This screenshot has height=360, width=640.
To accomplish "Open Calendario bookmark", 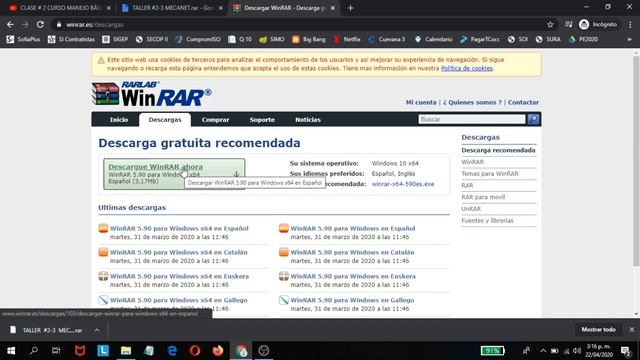I will coord(433,39).
